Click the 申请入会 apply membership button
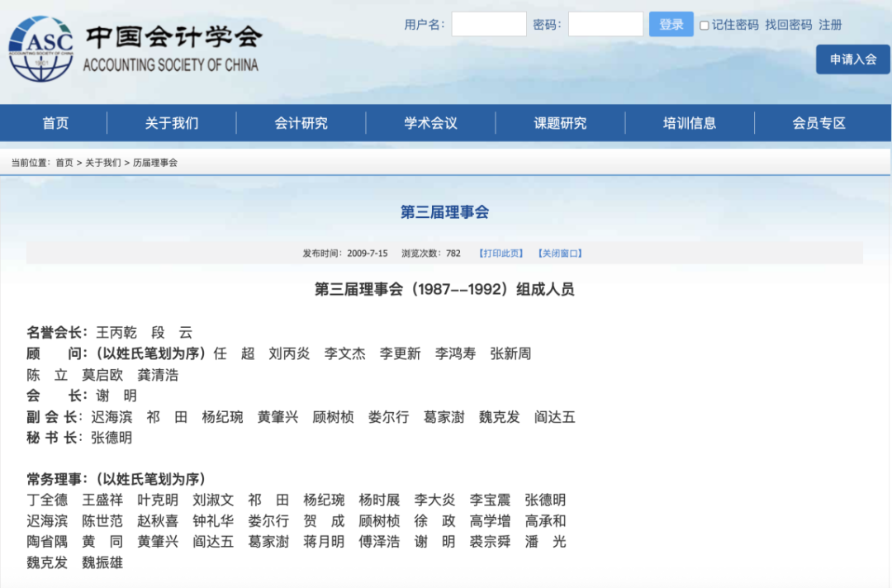 point(852,59)
